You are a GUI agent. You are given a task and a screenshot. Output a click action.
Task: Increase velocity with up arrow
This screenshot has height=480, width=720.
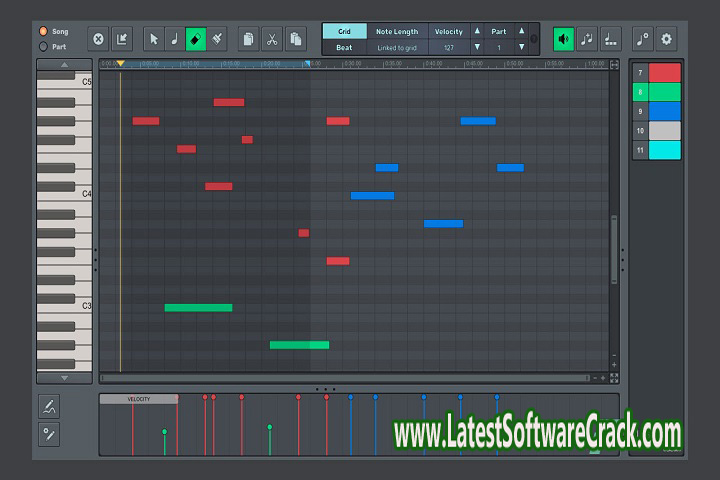coord(477,31)
